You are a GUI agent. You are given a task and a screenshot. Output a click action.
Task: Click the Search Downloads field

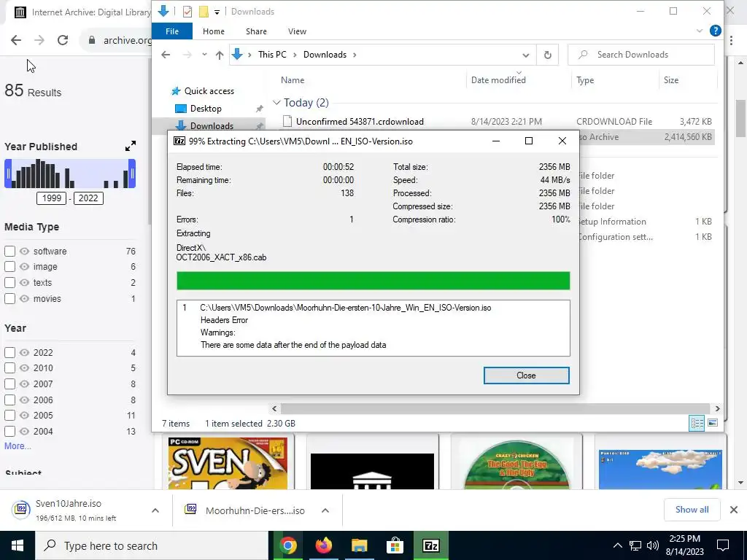641,55
